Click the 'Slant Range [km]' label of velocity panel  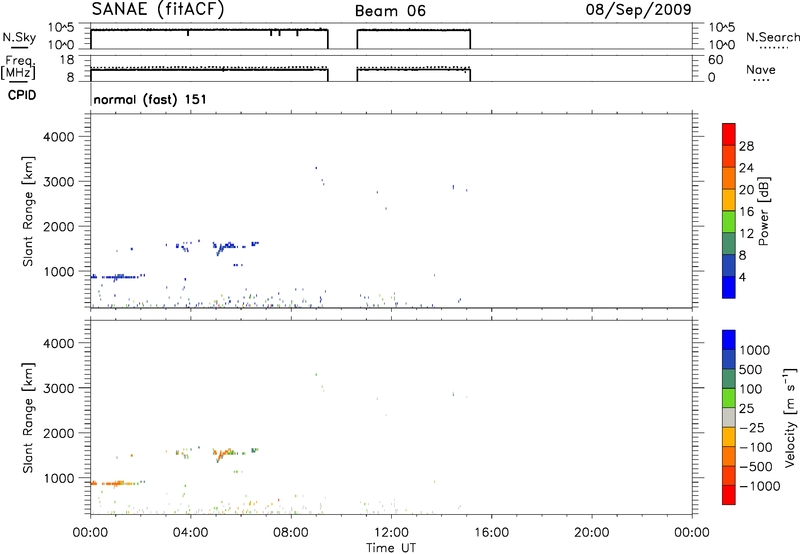click(x=28, y=417)
